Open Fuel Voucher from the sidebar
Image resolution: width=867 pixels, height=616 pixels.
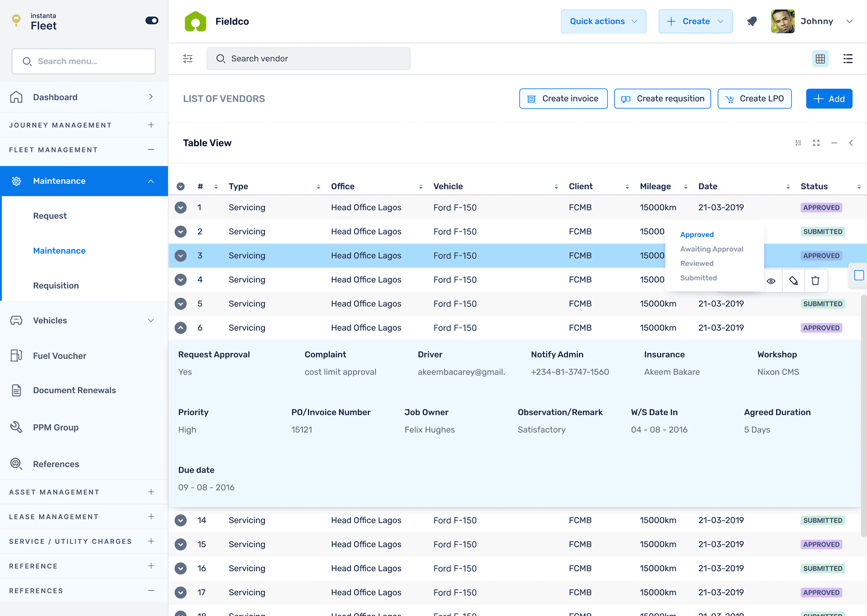pyautogui.click(x=60, y=356)
